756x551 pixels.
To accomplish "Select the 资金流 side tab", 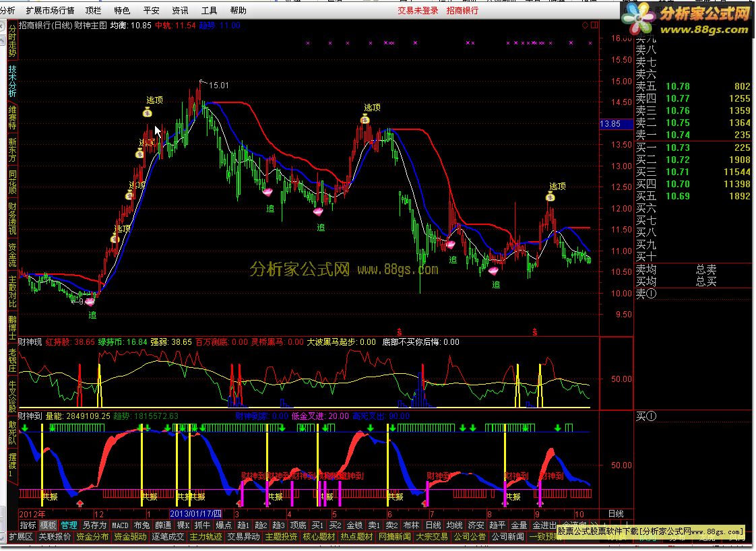I will point(12,255).
